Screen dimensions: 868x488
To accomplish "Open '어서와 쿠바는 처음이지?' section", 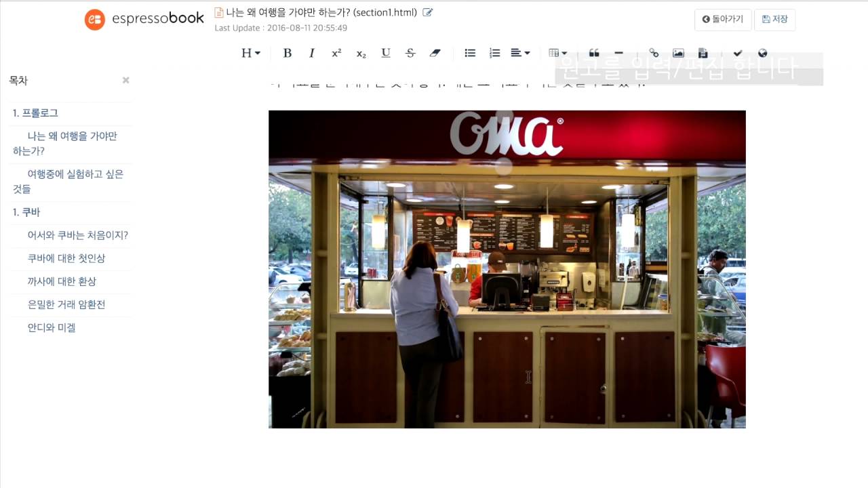I will click(x=77, y=235).
